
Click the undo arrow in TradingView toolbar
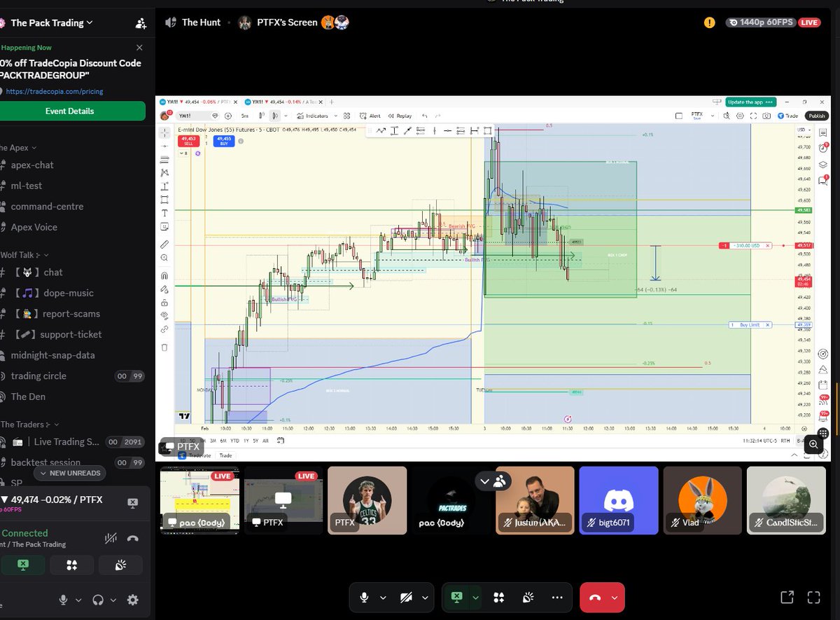pos(424,116)
